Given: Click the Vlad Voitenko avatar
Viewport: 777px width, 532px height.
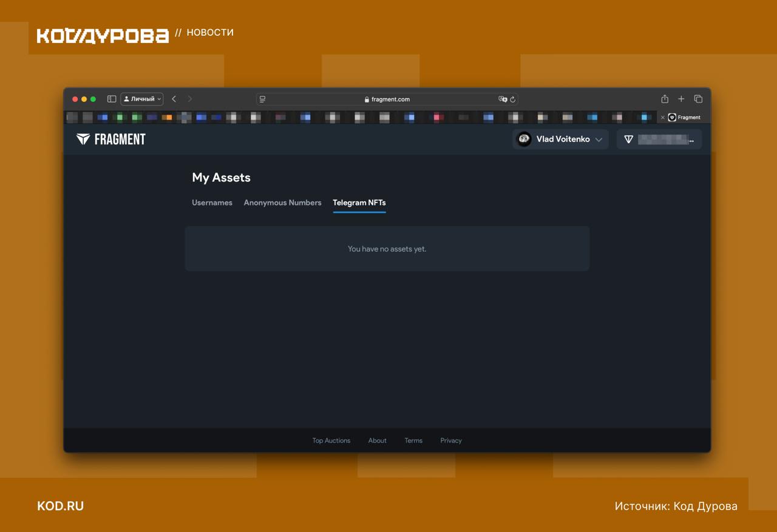Looking at the screenshot, I should tap(524, 139).
